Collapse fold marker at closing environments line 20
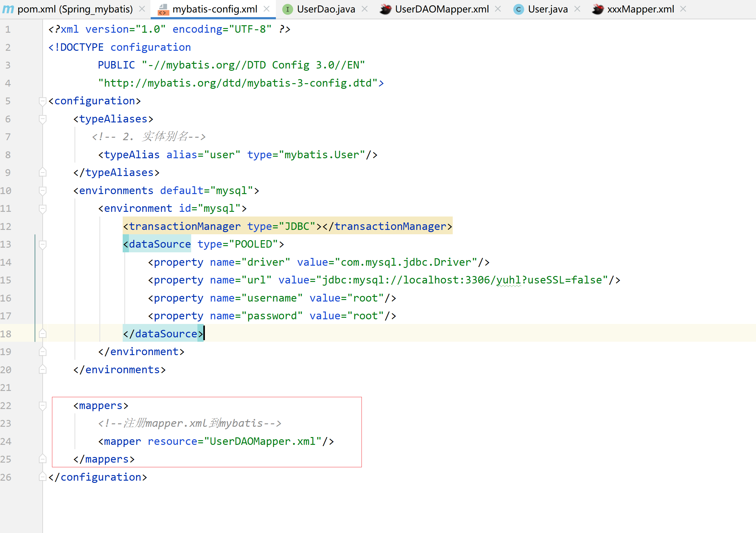This screenshot has width=756, height=533. [42, 369]
